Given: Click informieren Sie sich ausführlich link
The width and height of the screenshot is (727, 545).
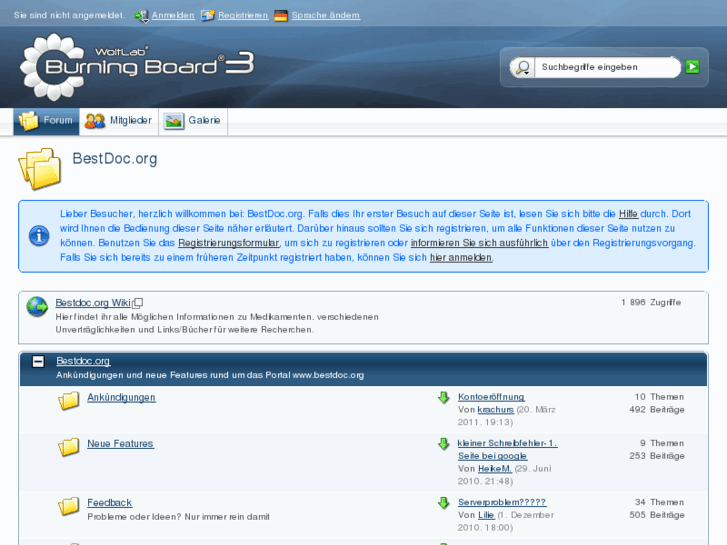Looking at the screenshot, I should [479, 243].
